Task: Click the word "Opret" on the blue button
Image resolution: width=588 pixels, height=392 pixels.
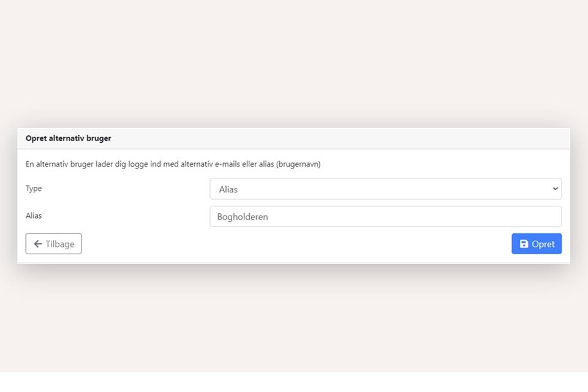Action: pyautogui.click(x=543, y=244)
